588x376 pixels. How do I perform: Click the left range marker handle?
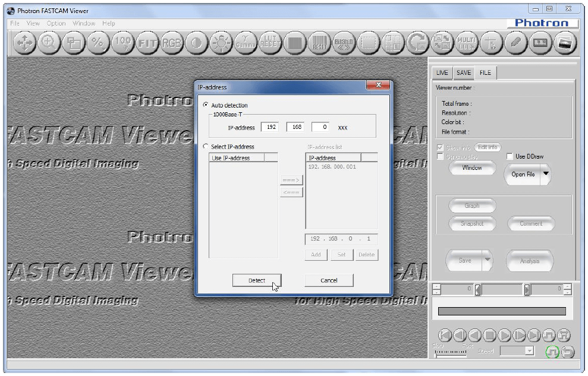tap(478, 290)
